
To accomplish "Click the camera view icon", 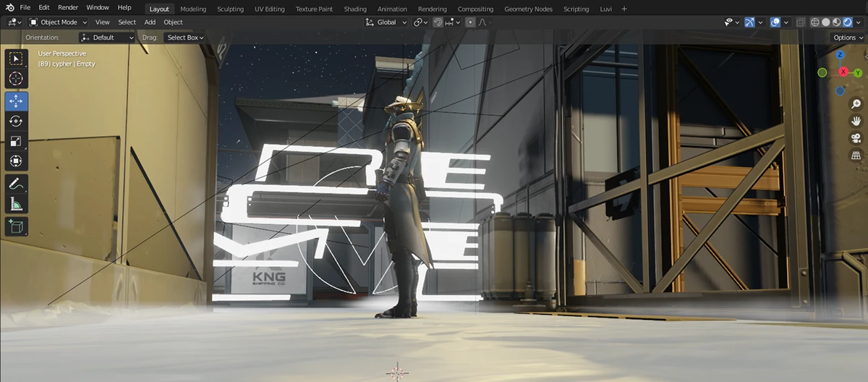I will tap(856, 138).
